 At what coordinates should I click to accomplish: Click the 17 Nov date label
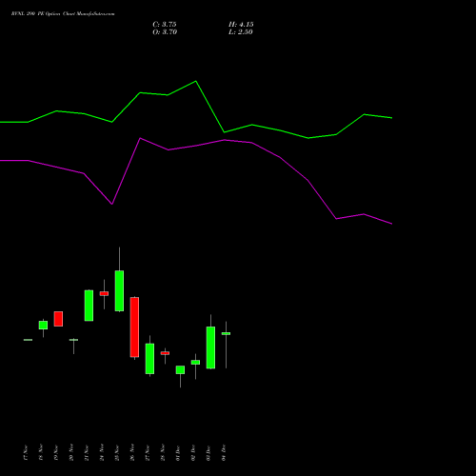[26, 453]
